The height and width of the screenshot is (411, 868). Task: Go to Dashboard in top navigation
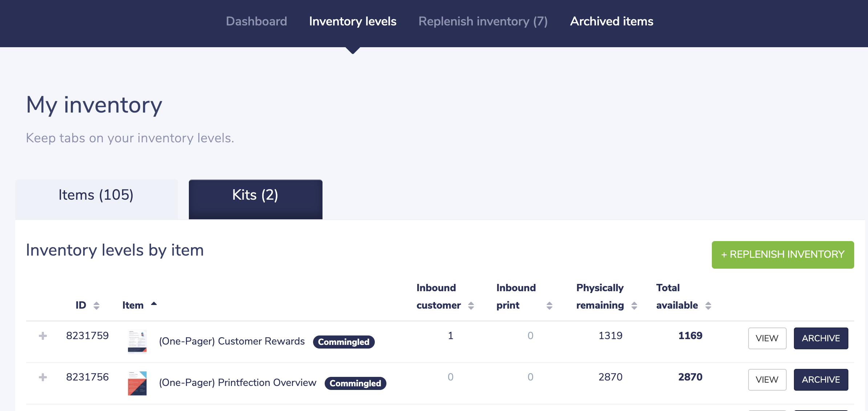(256, 21)
